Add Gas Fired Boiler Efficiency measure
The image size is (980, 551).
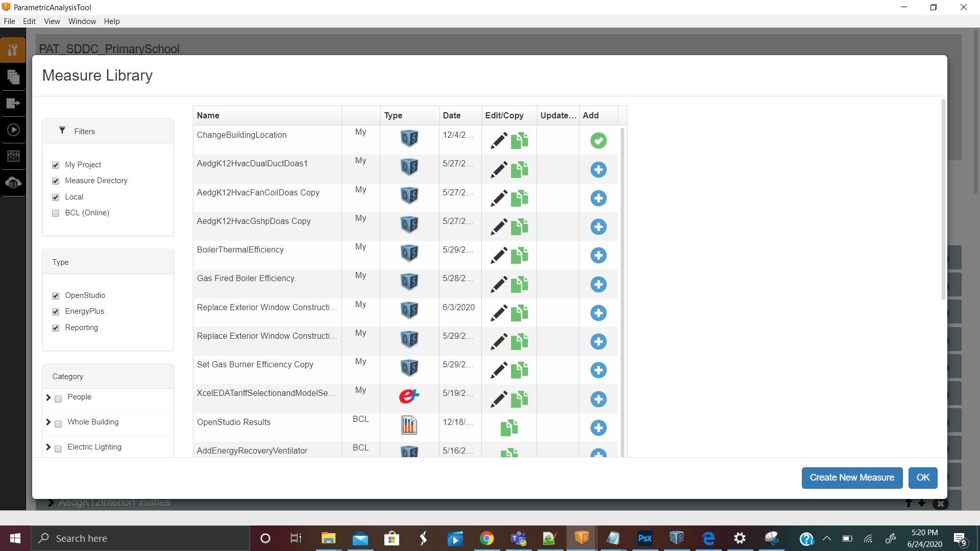598,284
